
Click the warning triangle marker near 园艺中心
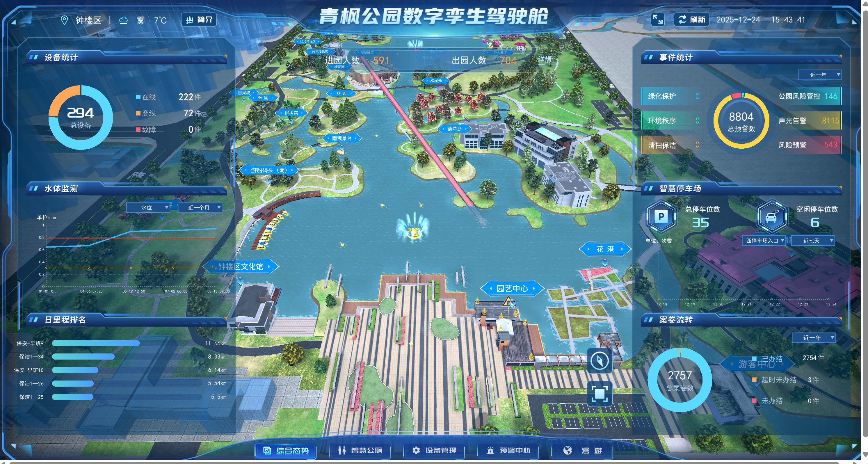508,301
